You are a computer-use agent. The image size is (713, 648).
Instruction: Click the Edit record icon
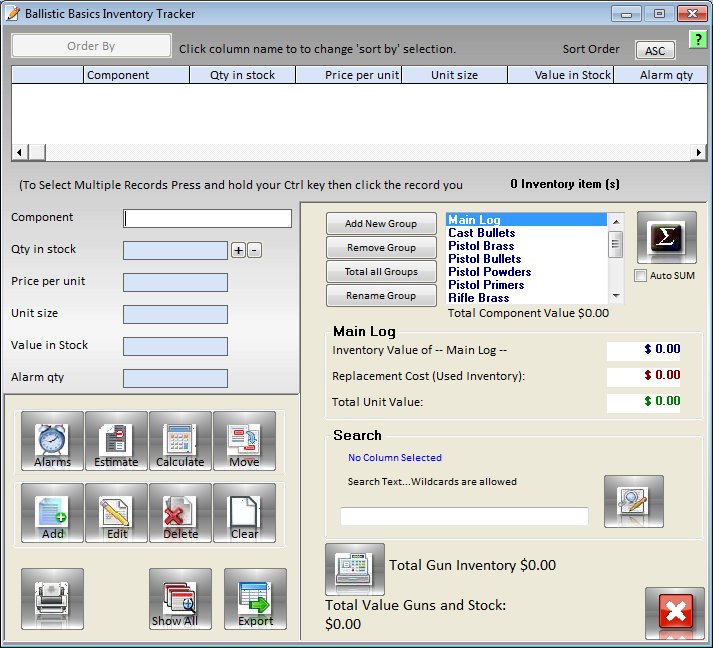pos(116,513)
